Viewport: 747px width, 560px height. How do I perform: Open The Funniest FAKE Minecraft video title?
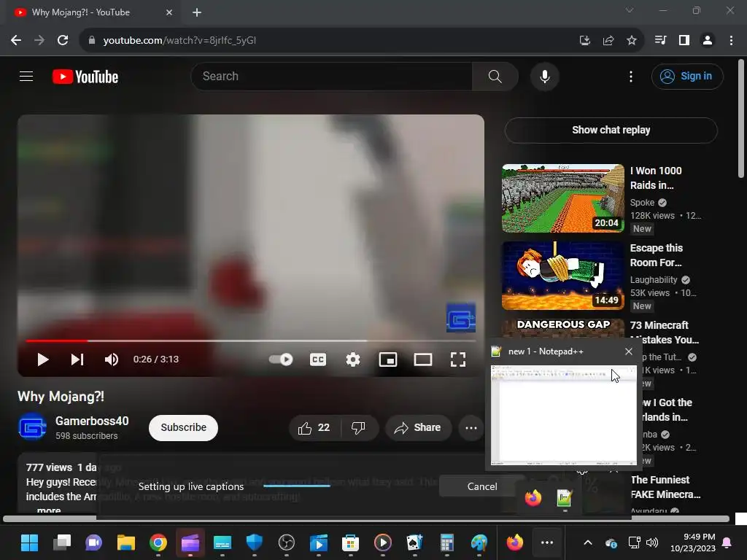665,487
